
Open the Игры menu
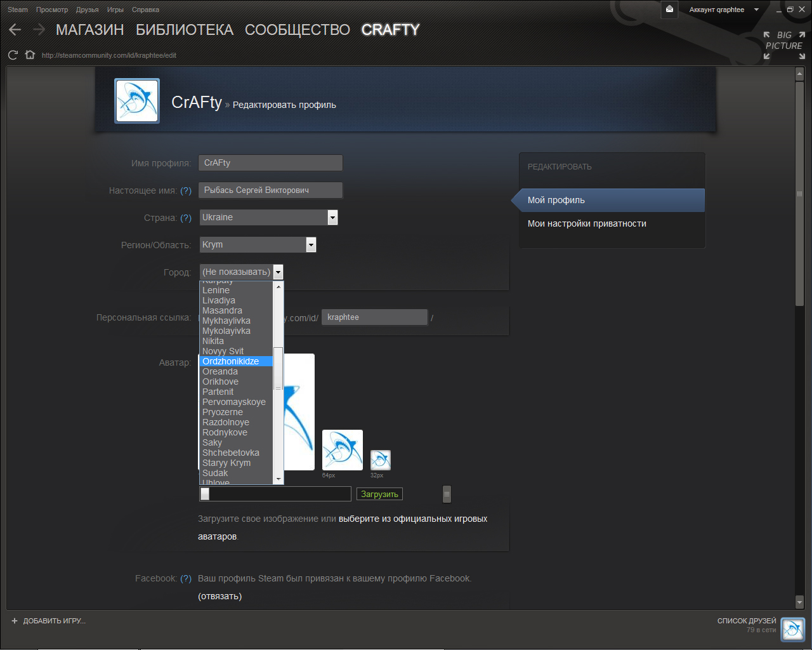click(115, 10)
